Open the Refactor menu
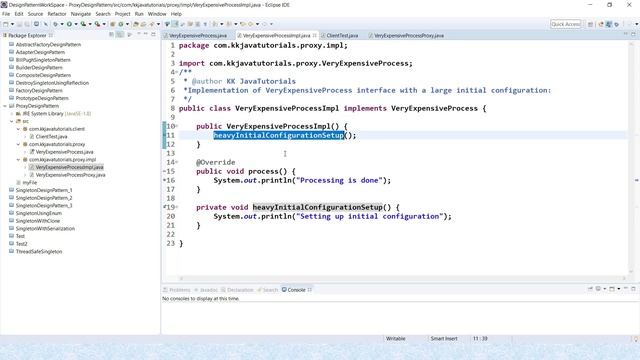 coord(57,13)
